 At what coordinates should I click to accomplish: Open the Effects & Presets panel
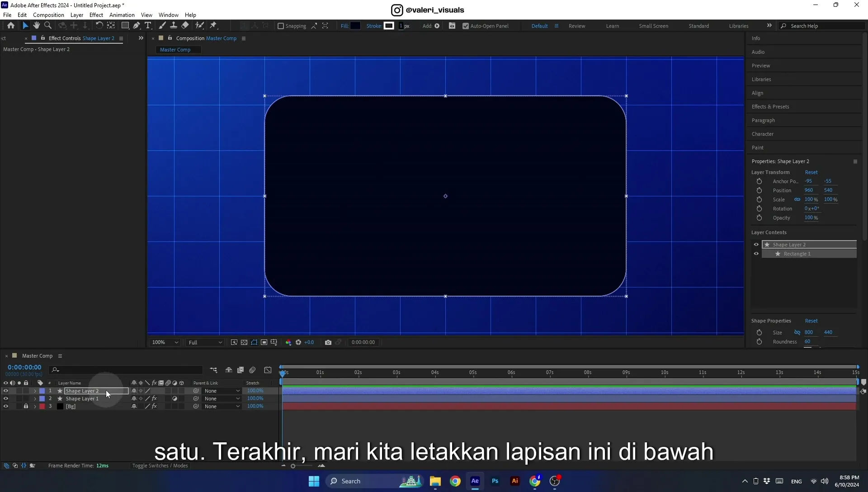point(770,107)
